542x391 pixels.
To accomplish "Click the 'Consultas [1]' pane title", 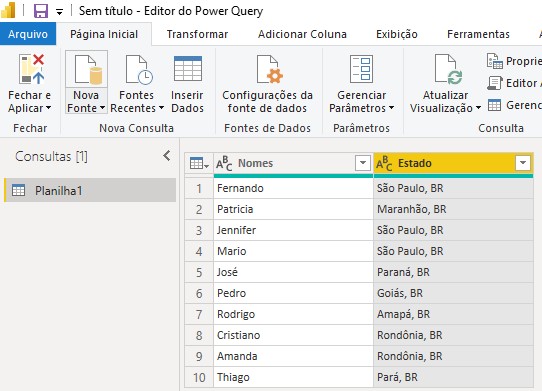I will click(51, 157).
